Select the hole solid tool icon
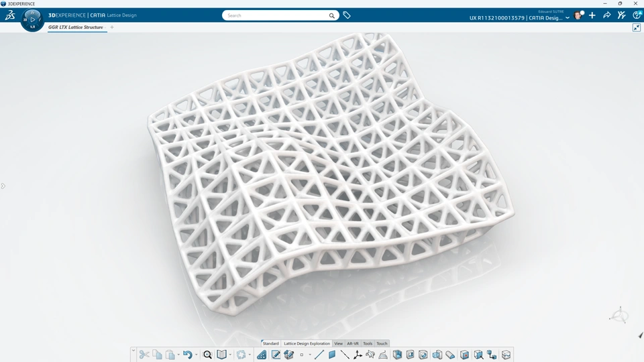 [x=423, y=354]
